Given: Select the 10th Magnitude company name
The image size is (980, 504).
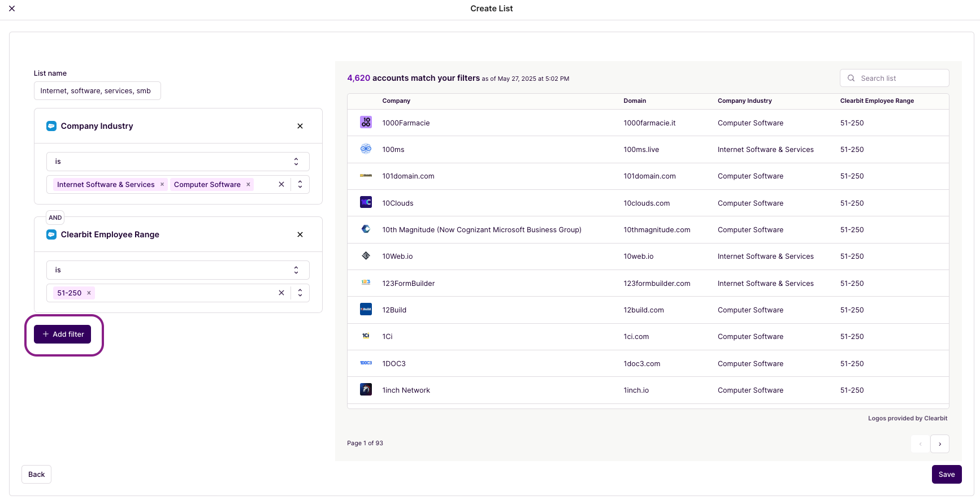Looking at the screenshot, I should pyautogui.click(x=482, y=230).
